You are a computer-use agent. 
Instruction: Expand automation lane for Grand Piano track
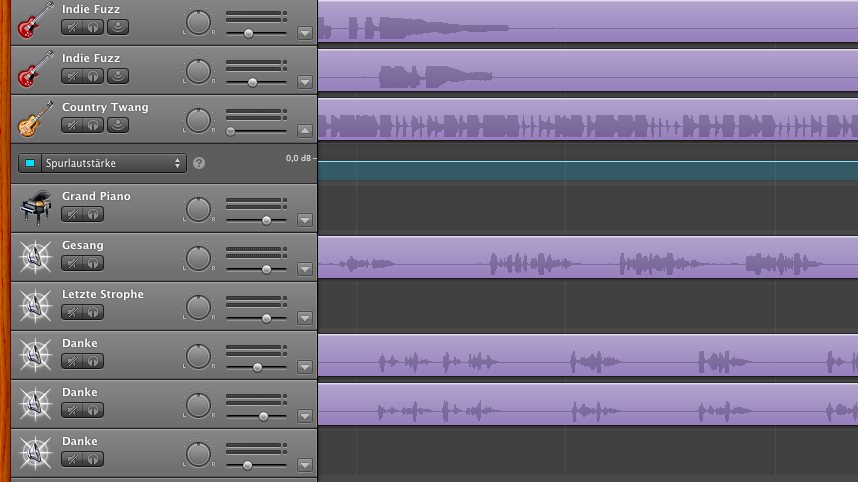(x=305, y=220)
